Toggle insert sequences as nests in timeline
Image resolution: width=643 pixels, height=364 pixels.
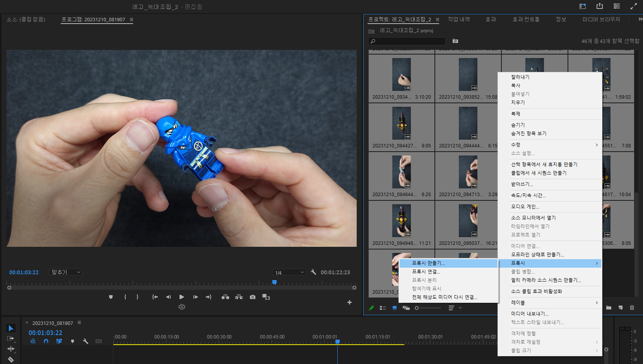[x=33, y=341]
